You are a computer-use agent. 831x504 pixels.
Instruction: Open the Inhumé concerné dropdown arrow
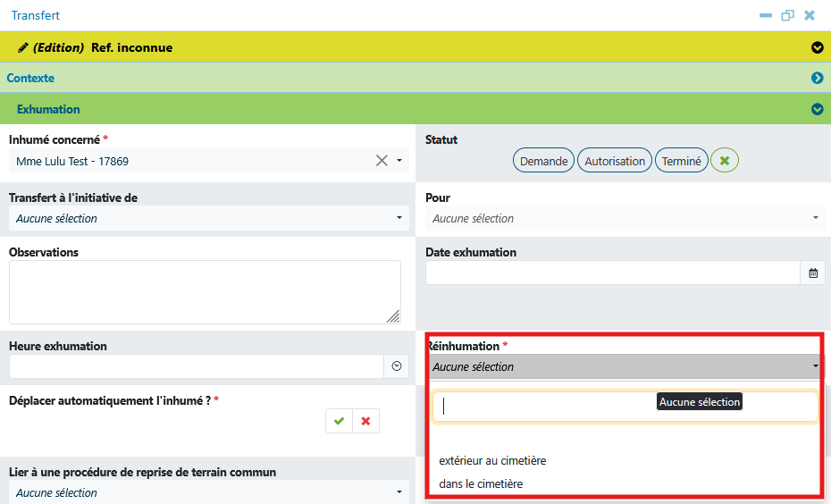click(x=399, y=161)
